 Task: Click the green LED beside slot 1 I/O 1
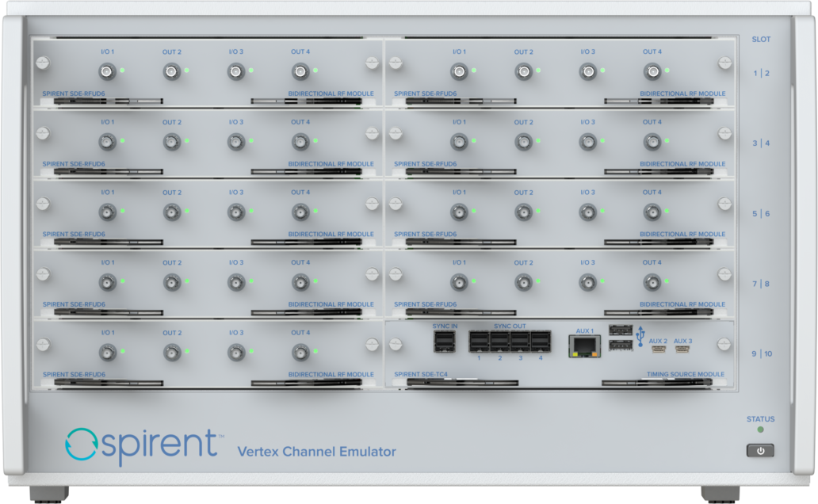click(x=122, y=70)
